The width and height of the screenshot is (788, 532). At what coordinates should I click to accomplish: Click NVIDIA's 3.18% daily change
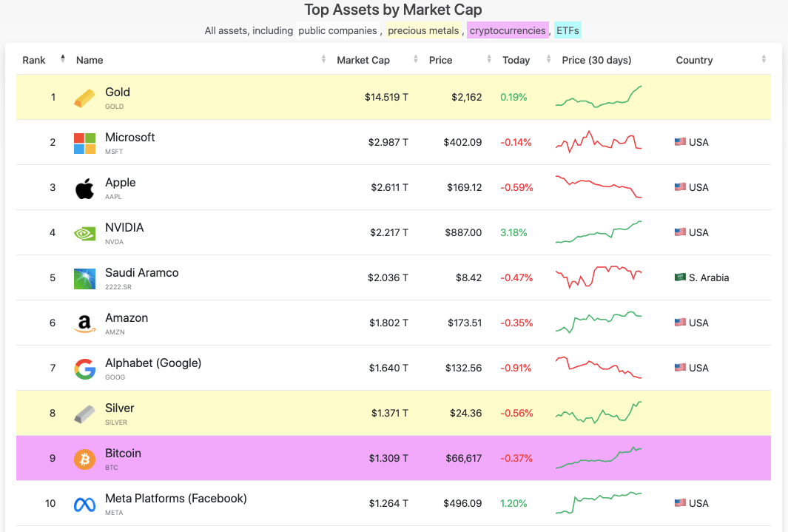513,232
